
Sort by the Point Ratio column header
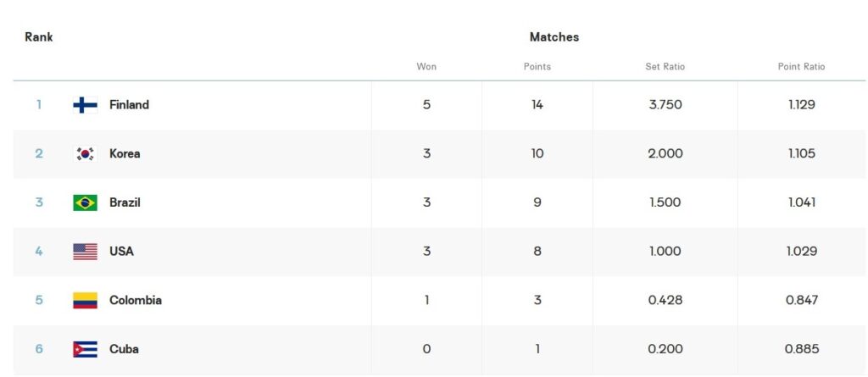coord(801,66)
